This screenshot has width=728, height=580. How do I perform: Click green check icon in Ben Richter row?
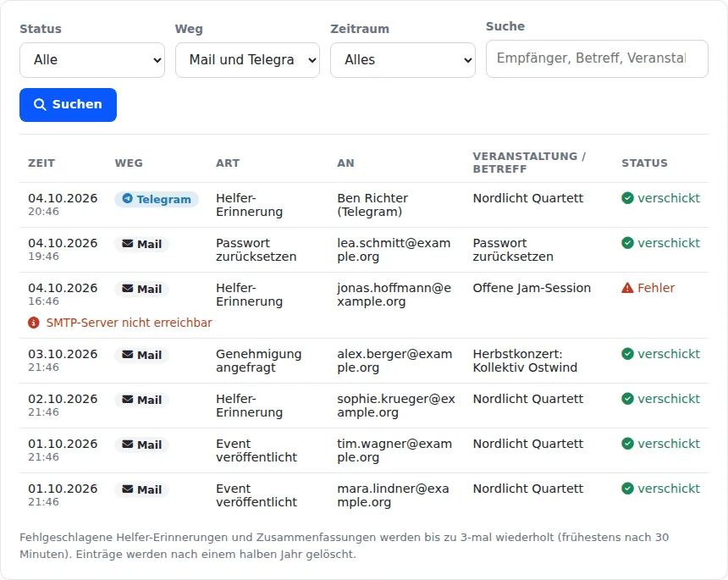[627, 198]
